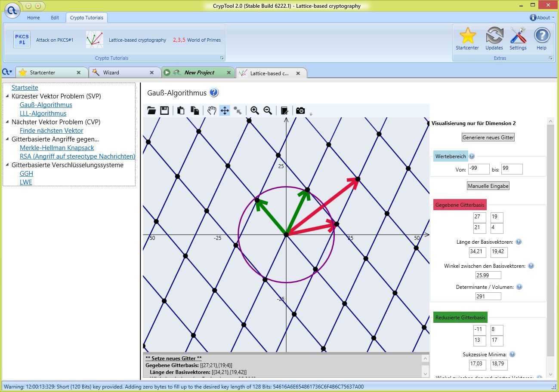Zoom out of the lattice graph
This screenshot has height=392, width=559.
[268, 110]
